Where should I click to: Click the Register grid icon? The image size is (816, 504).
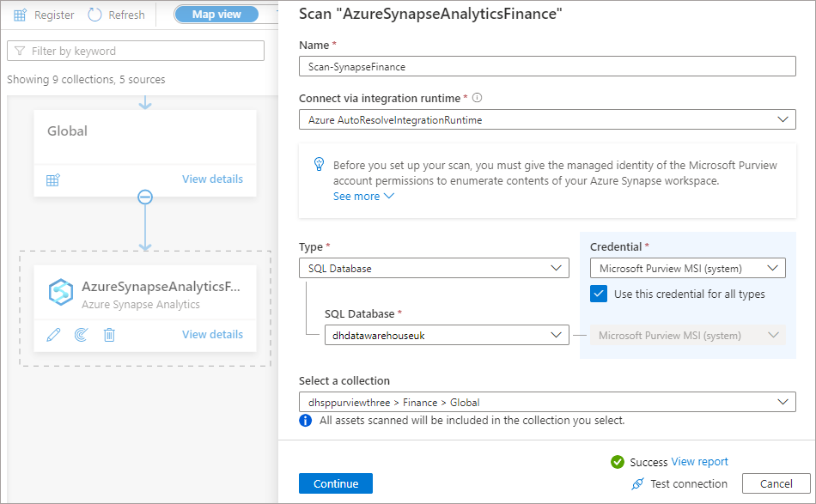[x=20, y=15]
